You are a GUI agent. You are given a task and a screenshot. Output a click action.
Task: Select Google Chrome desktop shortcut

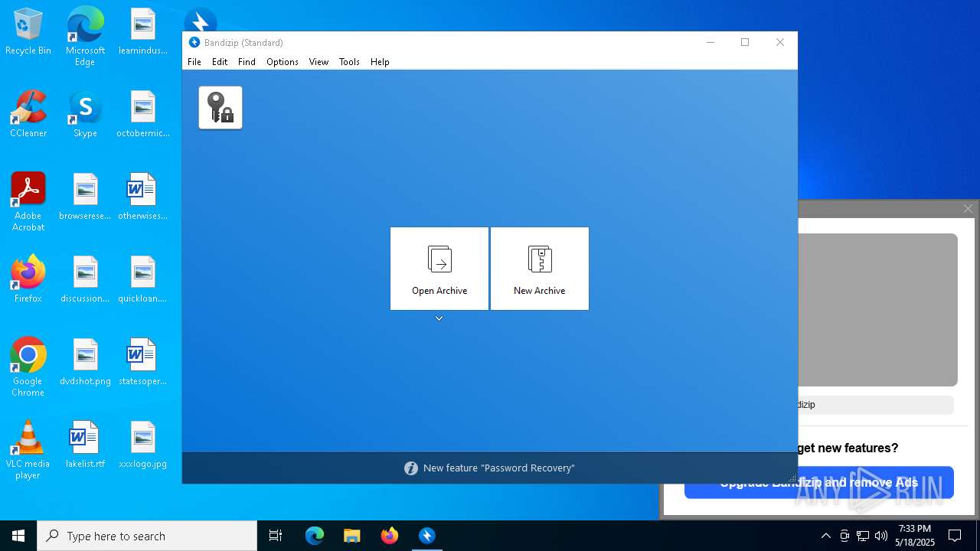[28, 367]
